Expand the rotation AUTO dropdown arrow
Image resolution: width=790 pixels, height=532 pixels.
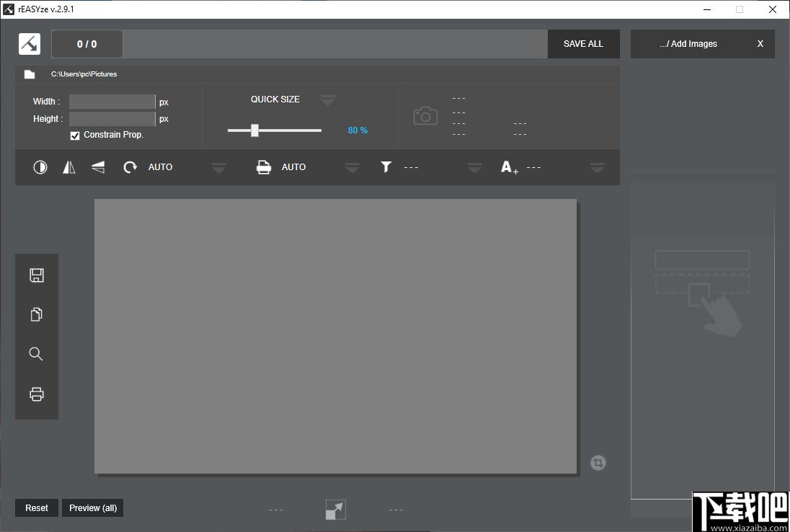coord(218,168)
